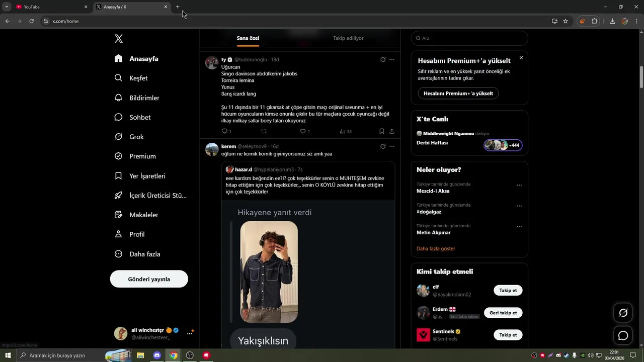This screenshot has height=362, width=644.
Task: Click the Ara search field
Action: (469, 38)
